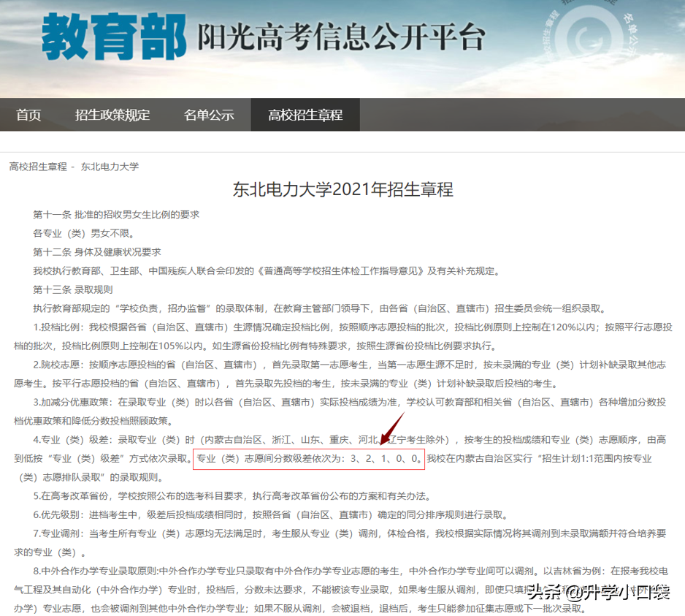Open the 招生政策规定 menu item
This screenshot has height=616, width=685.
(x=112, y=115)
